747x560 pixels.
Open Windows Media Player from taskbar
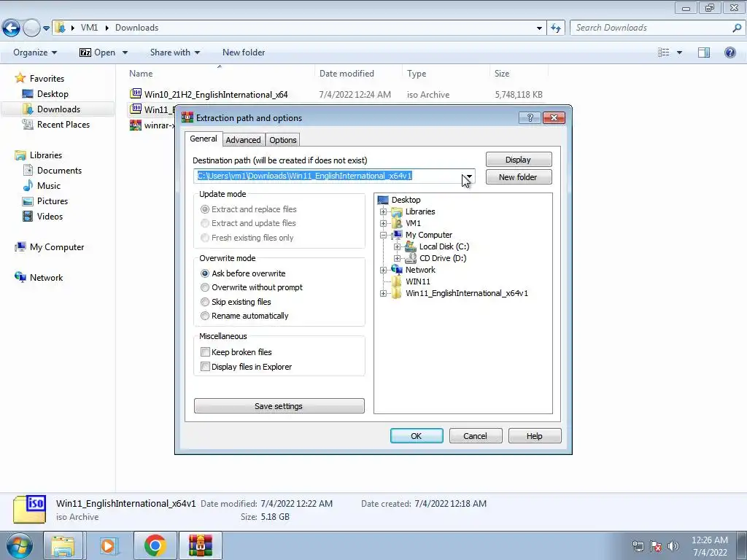pyautogui.click(x=109, y=545)
